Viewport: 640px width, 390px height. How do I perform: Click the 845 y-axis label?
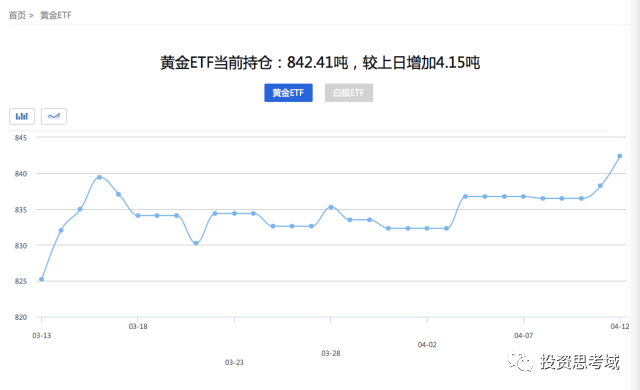pos(21,138)
